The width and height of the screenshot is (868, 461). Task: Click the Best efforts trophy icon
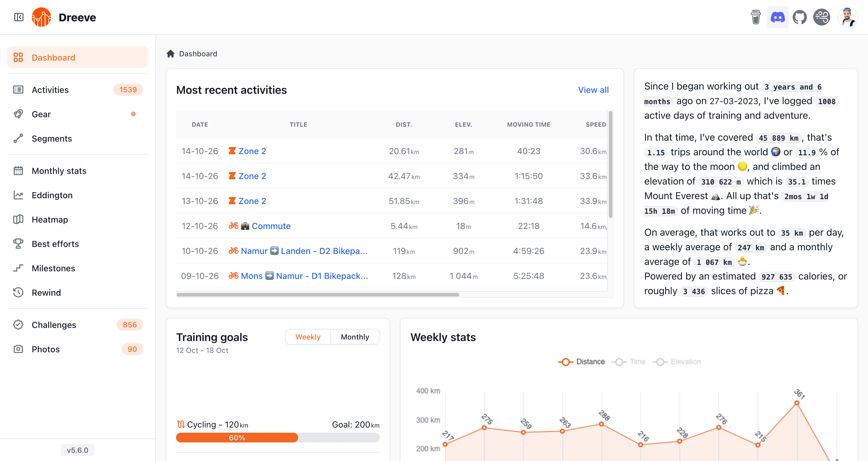18,244
